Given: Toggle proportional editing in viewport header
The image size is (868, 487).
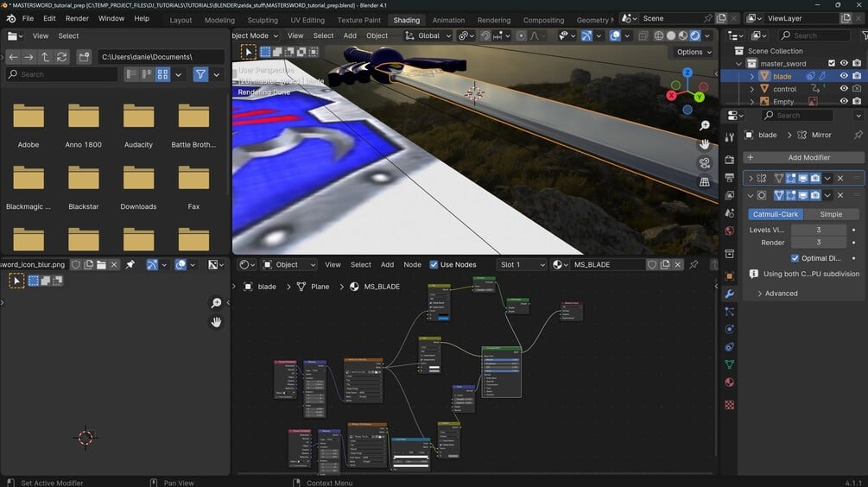Looking at the screenshot, I should [521, 35].
